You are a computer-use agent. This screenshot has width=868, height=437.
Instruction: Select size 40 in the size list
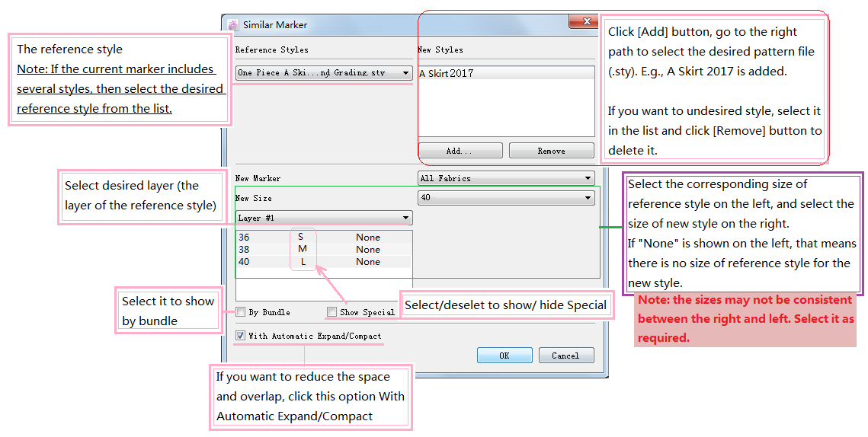point(244,262)
